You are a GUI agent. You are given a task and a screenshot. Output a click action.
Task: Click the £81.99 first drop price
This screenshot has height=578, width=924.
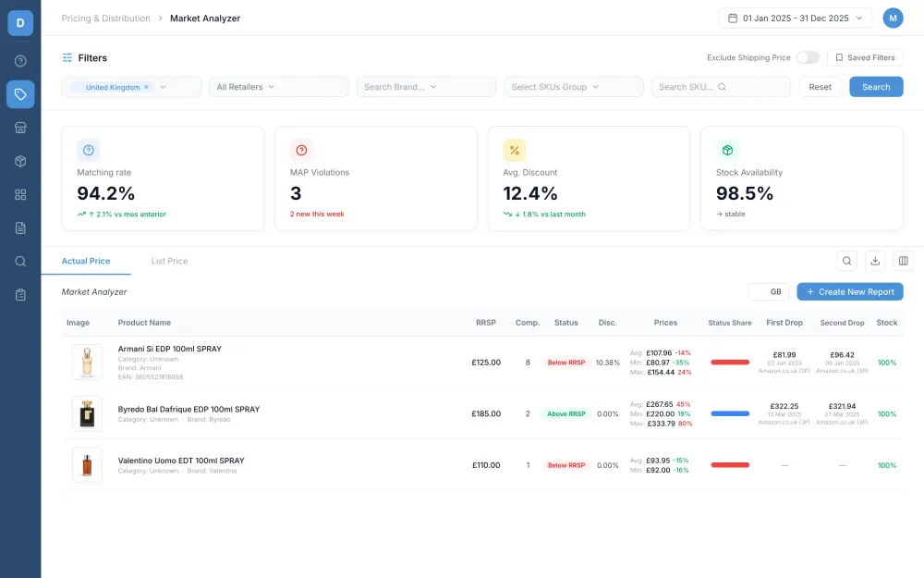(x=784, y=354)
